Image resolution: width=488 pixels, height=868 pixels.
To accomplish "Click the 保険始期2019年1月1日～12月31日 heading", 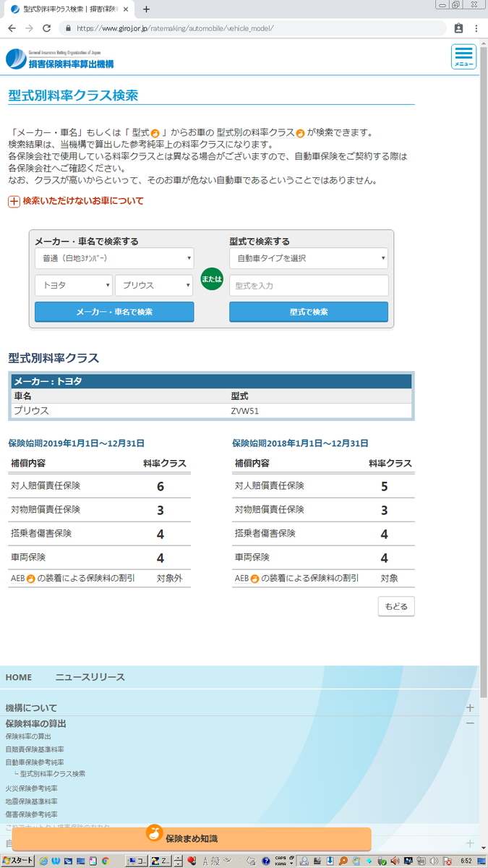I will pyautogui.click(x=76, y=443).
